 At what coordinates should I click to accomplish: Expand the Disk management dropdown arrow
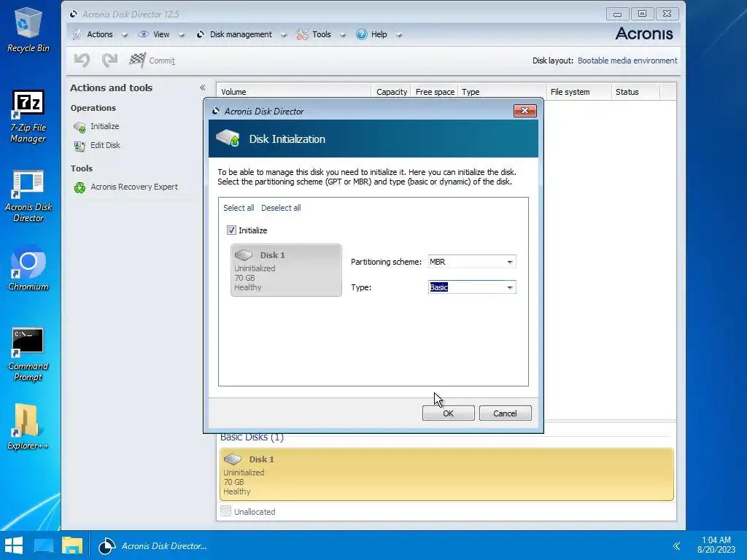[284, 35]
